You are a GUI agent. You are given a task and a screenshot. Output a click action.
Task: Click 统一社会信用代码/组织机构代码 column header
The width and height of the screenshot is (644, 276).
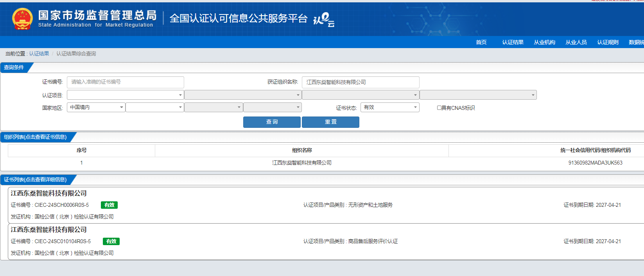[595, 151]
